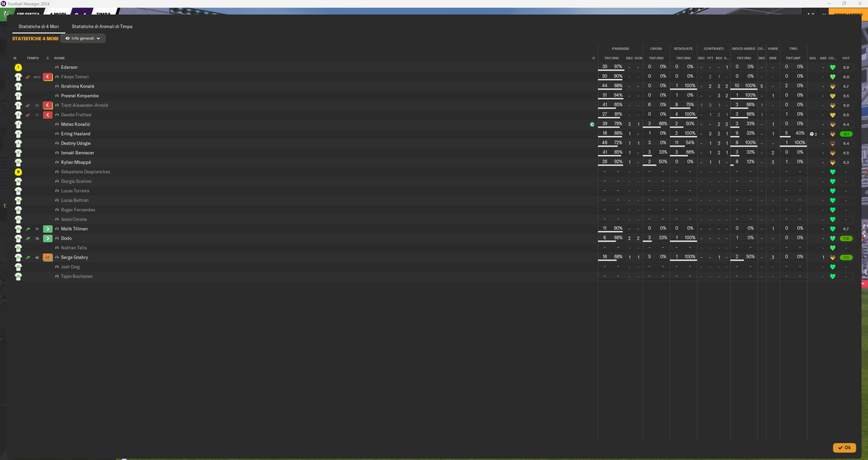Click the shirt icon for Josh Doig
The image size is (868, 460).
[x=18, y=267]
